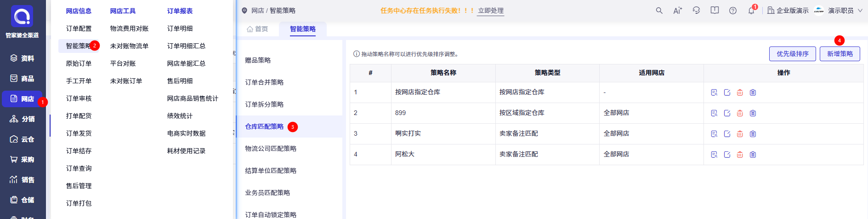Open 订单明细汇总 report
The width and height of the screenshot is (868, 219).
point(186,46)
